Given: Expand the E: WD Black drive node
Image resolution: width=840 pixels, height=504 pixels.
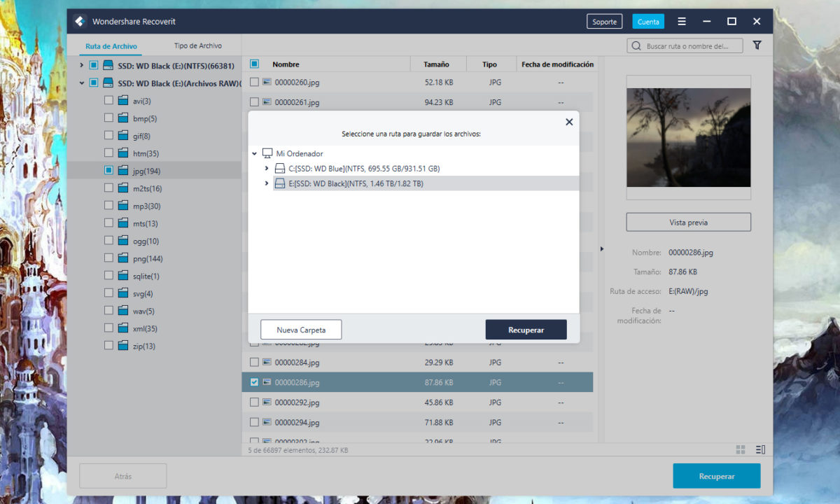Looking at the screenshot, I should (x=267, y=183).
